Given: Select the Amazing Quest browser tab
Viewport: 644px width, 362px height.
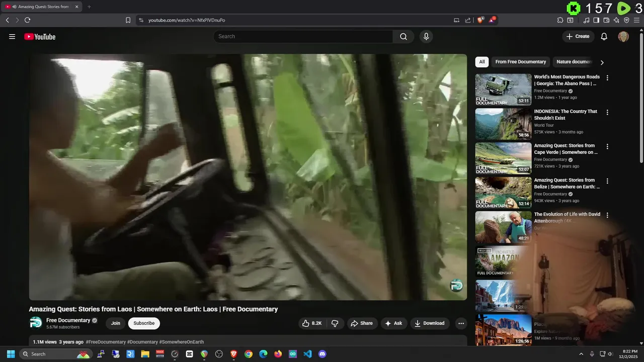Looking at the screenshot, I should [42, 7].
